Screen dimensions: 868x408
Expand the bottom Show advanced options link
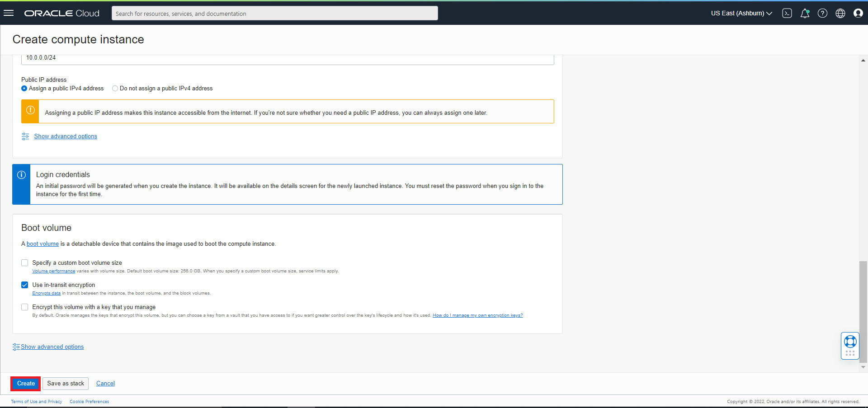pyautogui.click(x=52, y=347)
